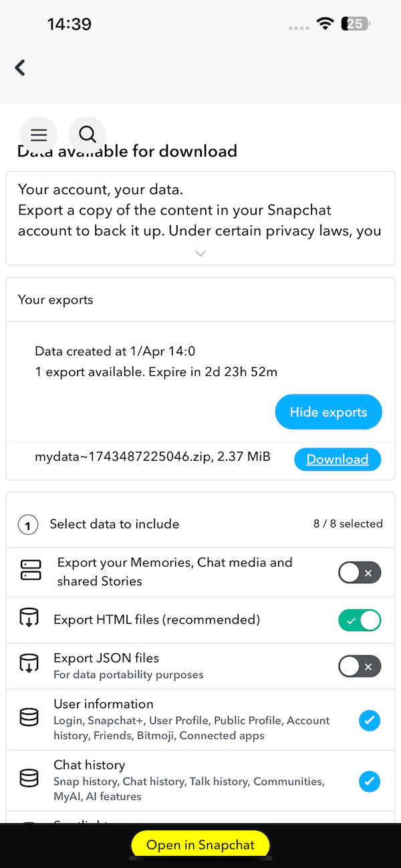
Task: Tap the search magnifier icon
Action: (x=88, y=135)
